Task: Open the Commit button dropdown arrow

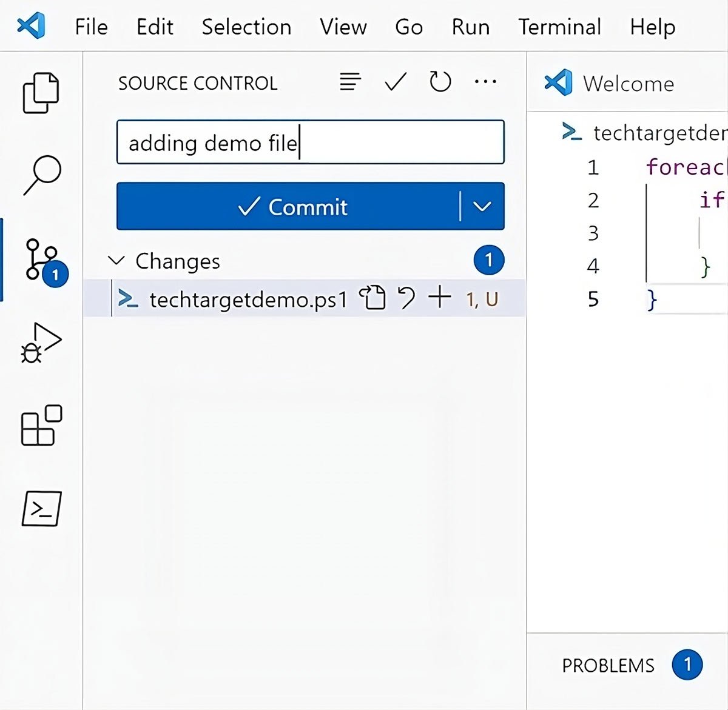Action: click(482, 207)
